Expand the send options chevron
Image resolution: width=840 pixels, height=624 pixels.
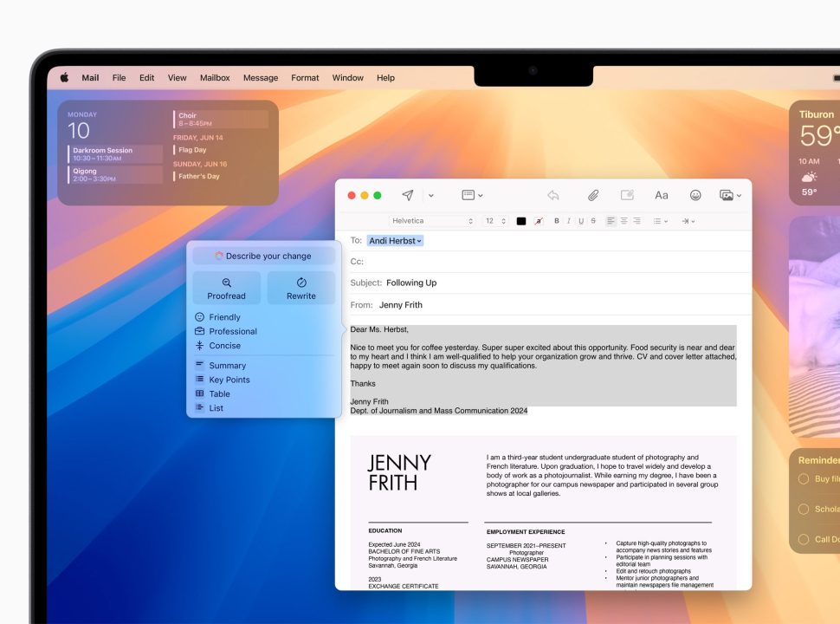(431, 196)
